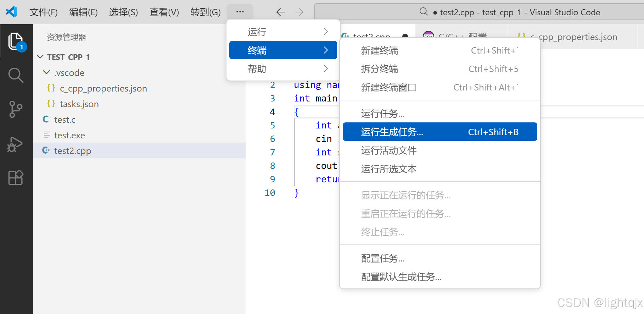Click the search magnifier in title bar
Viewport: 644px width, 314px height.
424,11
